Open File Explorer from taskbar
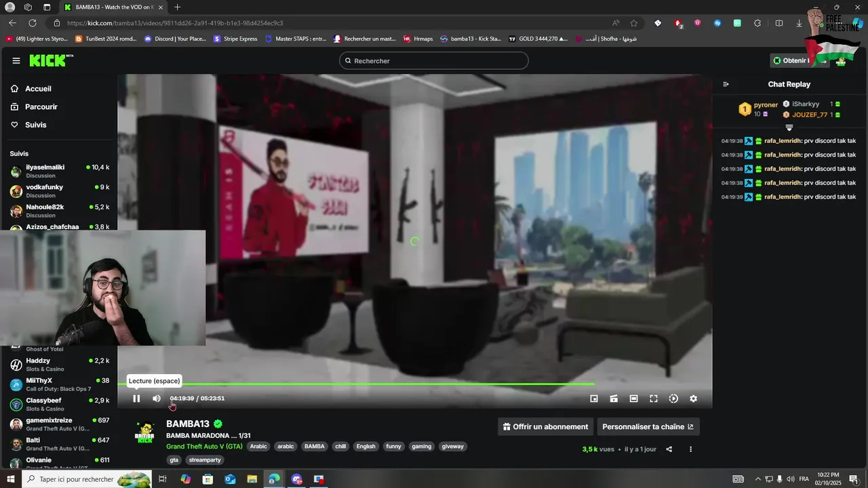Image resolution: width=868 pixels, height=488 pixels. pos(252,479)
